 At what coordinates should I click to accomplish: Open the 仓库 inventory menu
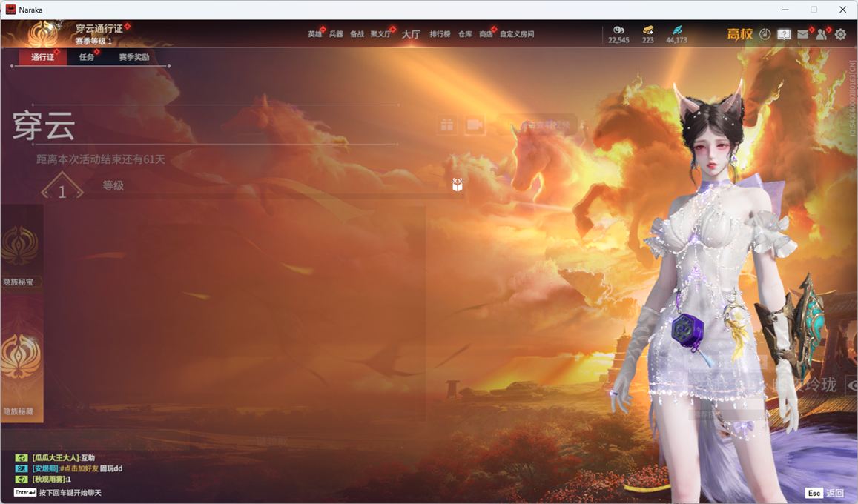(465, 34)
